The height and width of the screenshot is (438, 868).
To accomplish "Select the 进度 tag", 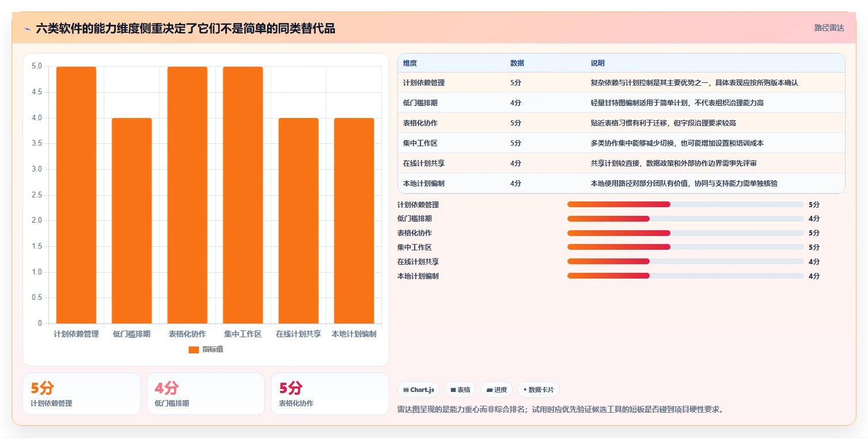I will pos(496,390).
